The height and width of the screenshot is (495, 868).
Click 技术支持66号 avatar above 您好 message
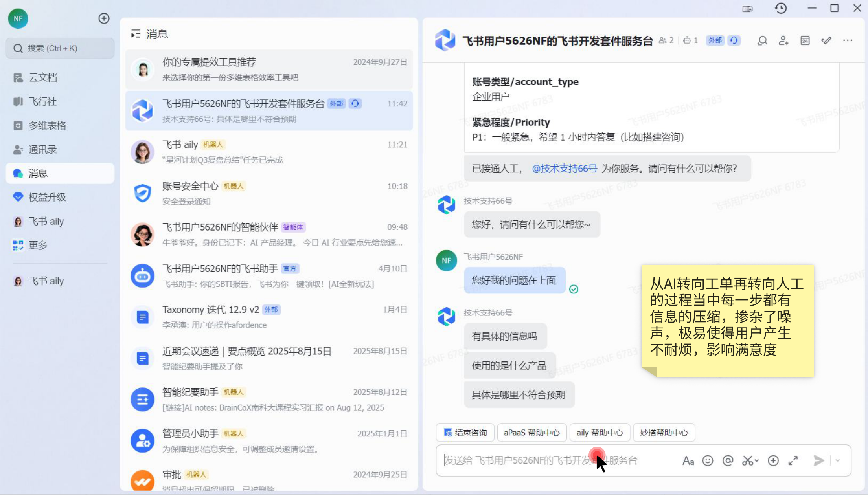click(446, 205)
